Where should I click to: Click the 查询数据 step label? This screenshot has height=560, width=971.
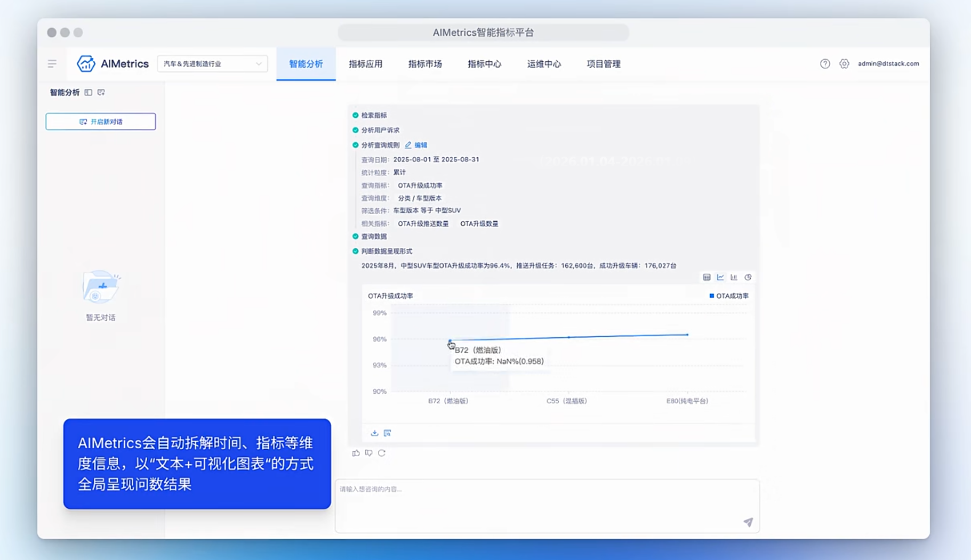[x=374, y=237]
